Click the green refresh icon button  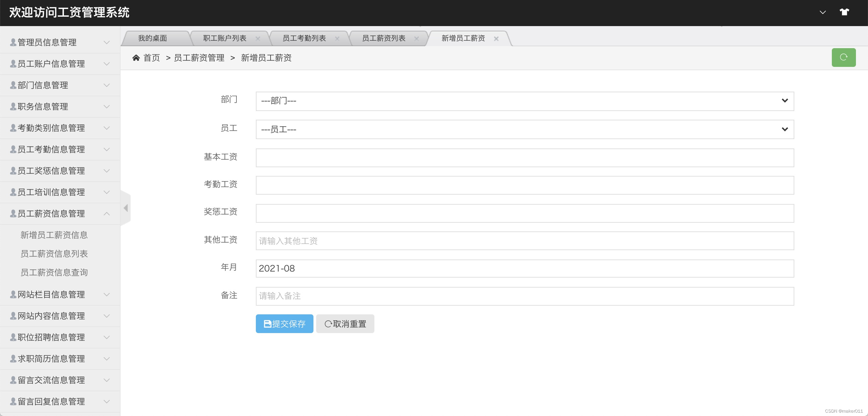coord(843,57)
